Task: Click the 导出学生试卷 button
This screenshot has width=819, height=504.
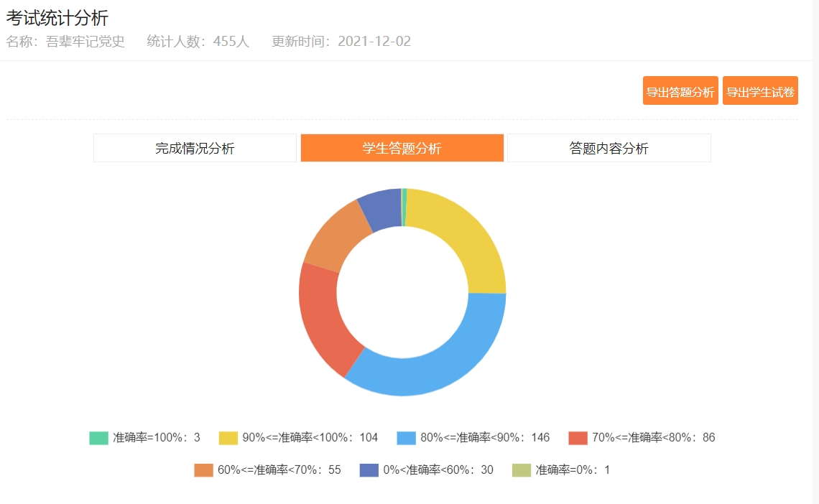Action: (760, 91)
